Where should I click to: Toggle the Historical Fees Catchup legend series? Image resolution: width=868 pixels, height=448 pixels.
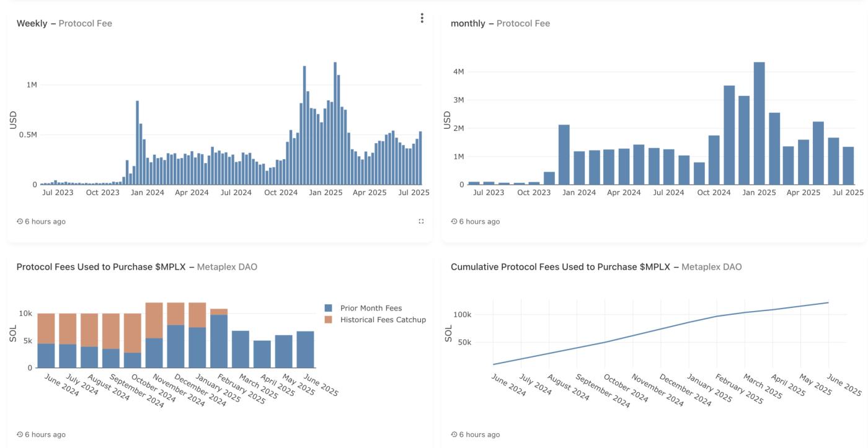383,320
